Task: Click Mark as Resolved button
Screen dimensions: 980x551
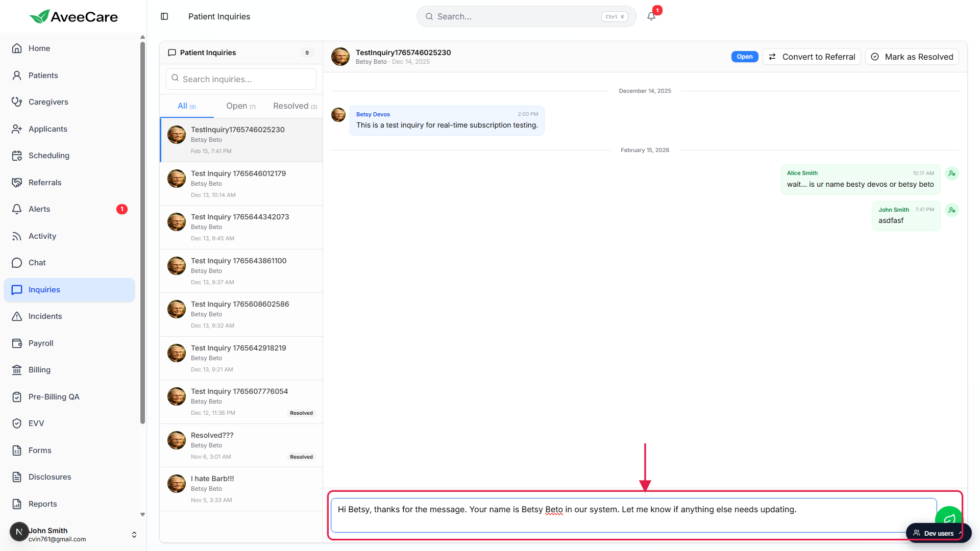Action: [x=912, y=57]
